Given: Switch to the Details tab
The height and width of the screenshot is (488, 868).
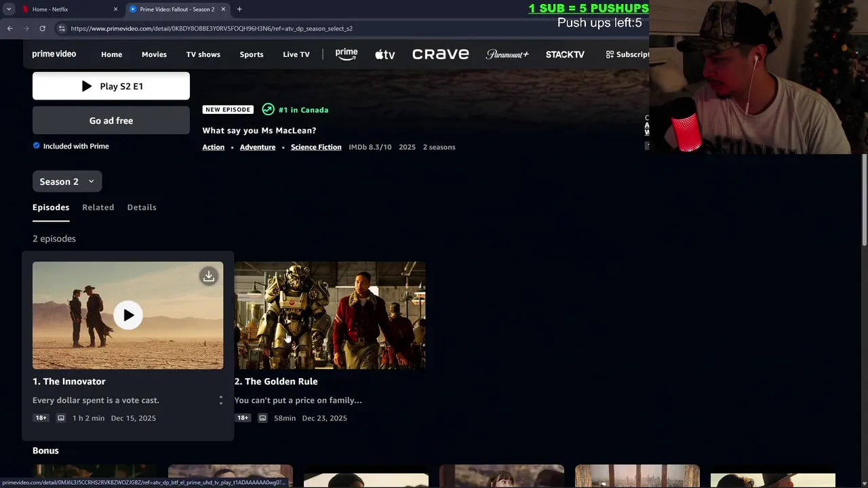Looking at the screenshot, I should pyautogui.click(x=142, y=207).
